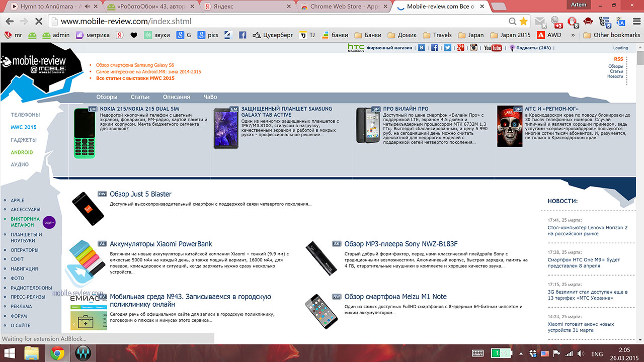Click the Chrome icon in the taskbar
Viewport: 644px width, 362px height.
pos(56,353)
